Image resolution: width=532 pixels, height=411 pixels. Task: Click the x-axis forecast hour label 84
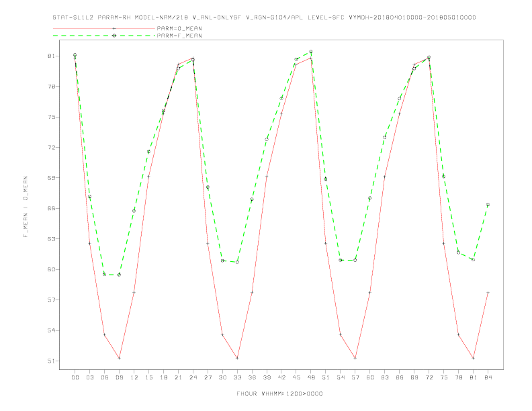click(488, 377)
